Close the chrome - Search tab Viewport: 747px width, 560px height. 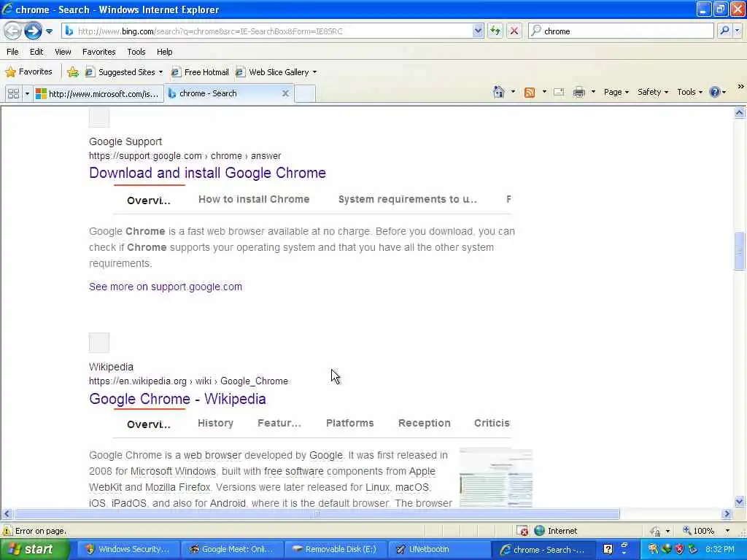point(285,93)
